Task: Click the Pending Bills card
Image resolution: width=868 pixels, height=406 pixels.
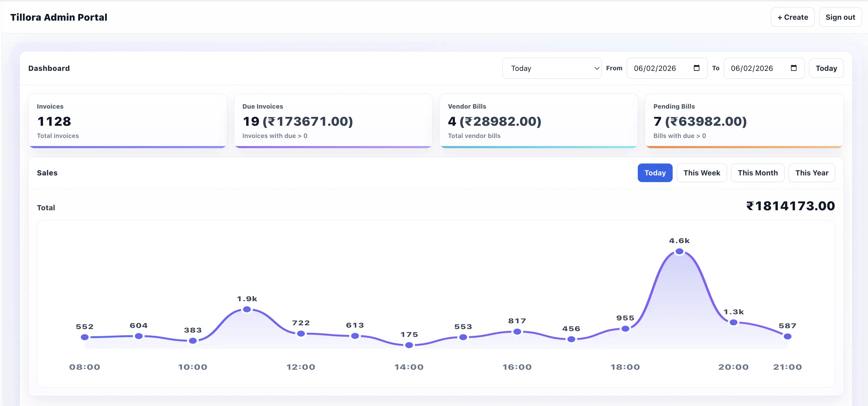Action: click(744, 121)
